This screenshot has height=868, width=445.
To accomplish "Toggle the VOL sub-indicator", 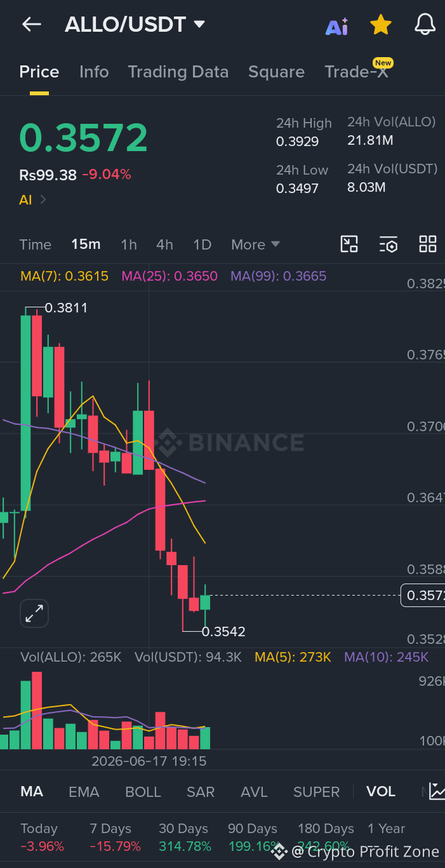I will [x=381, y=792].
